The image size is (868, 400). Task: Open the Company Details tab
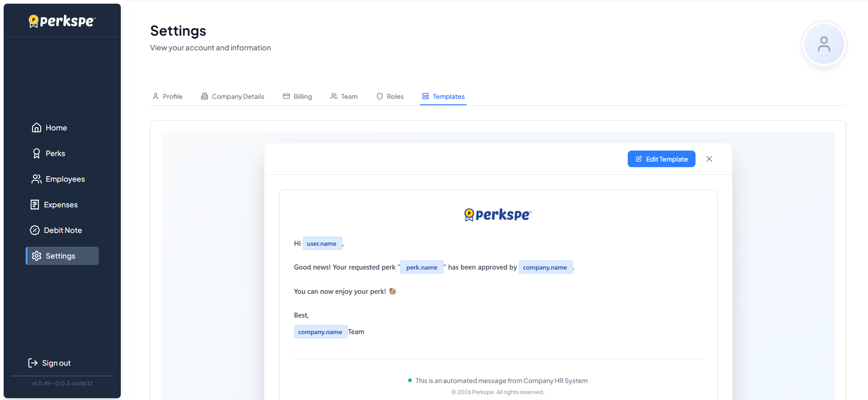click(232, 97)
